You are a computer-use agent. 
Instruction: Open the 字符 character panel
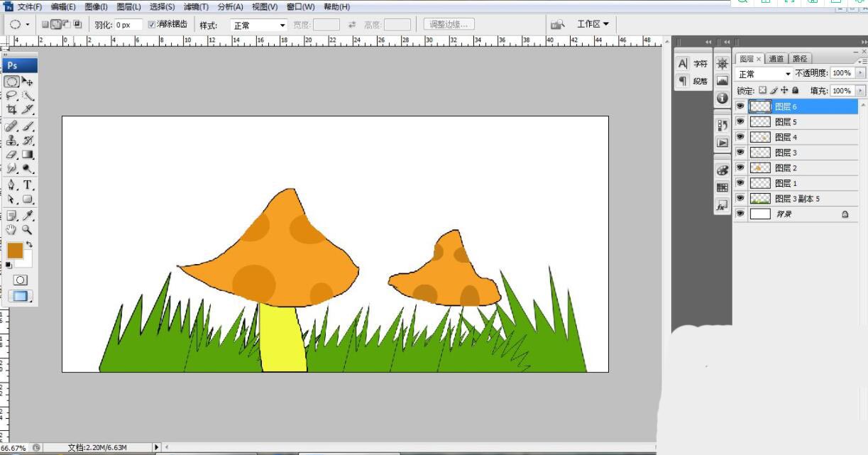[x=693, y=64]
